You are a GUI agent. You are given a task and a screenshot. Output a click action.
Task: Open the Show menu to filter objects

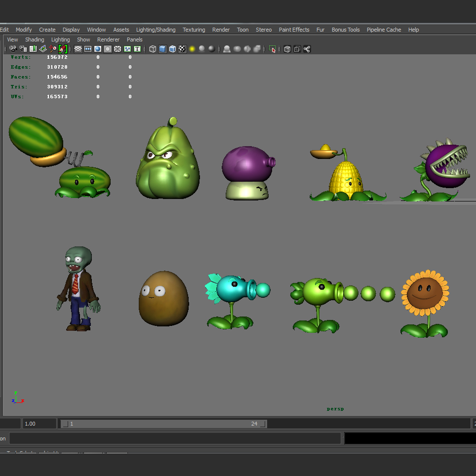click(x=83, y=40)
